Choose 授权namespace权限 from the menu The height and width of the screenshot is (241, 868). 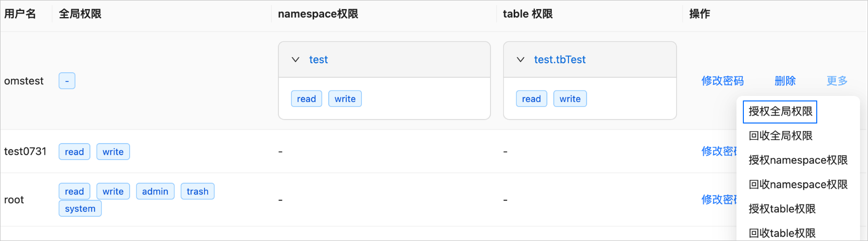(798, 160)
